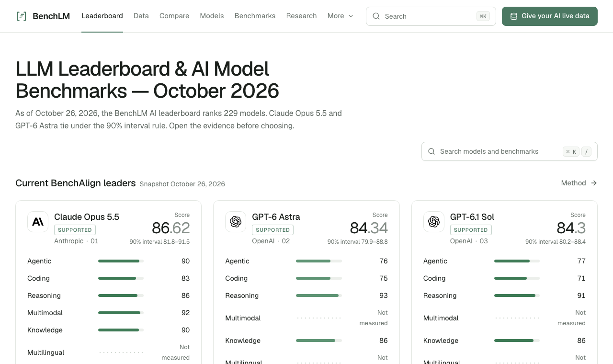Open the Leaderboard tab
613x364 pixels.
click(x=102, y=16)
